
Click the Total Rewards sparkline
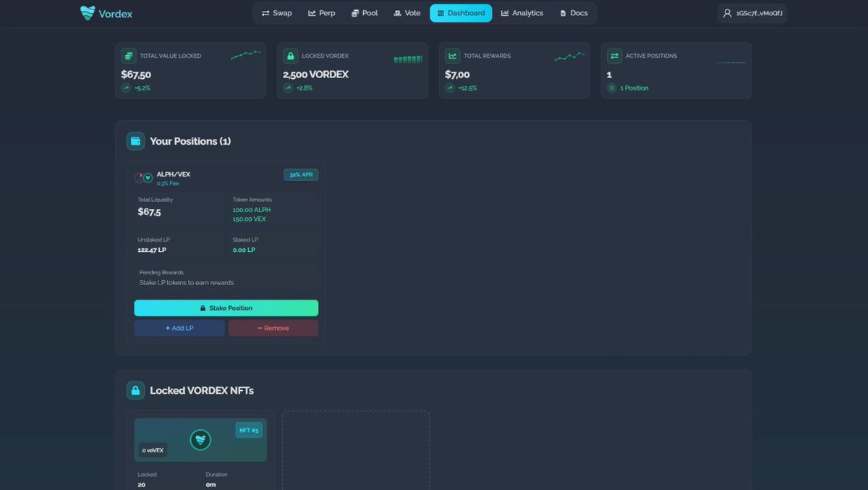569,56
